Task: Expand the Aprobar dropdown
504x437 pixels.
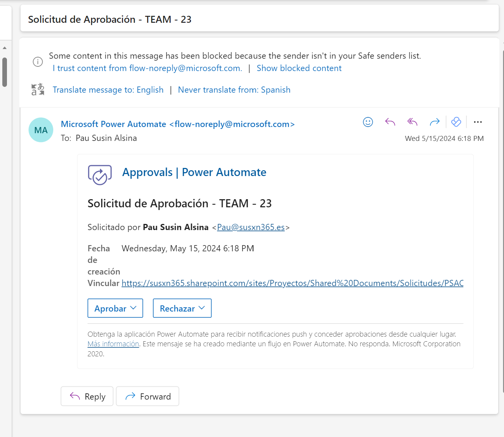Action: click(x=115, y=308)
